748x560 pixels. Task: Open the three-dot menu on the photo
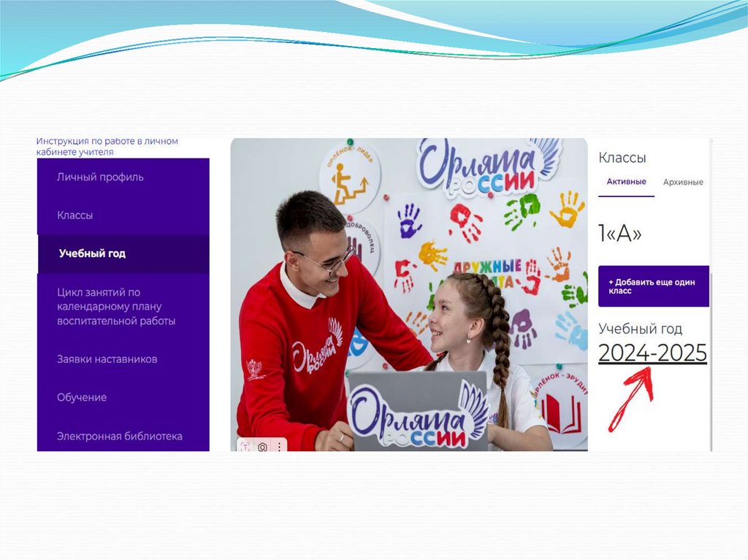pos(279,447)
